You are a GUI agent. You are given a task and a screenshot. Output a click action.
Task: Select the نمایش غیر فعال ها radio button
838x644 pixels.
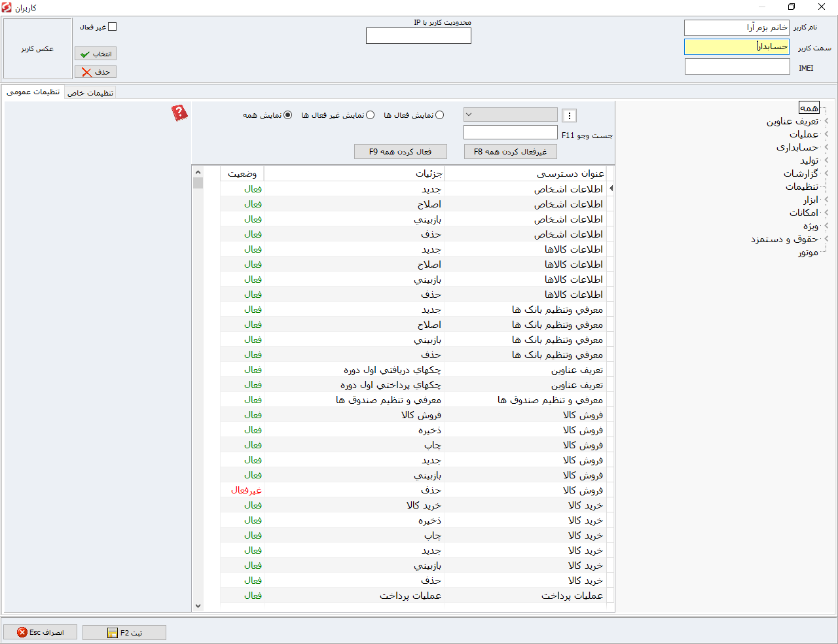370,115
